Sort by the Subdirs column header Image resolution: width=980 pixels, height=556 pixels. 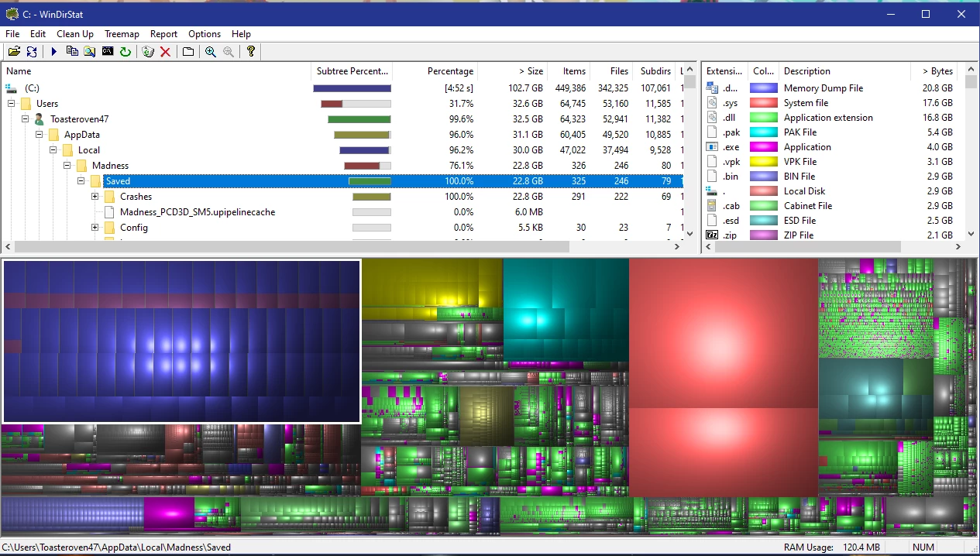655,71
